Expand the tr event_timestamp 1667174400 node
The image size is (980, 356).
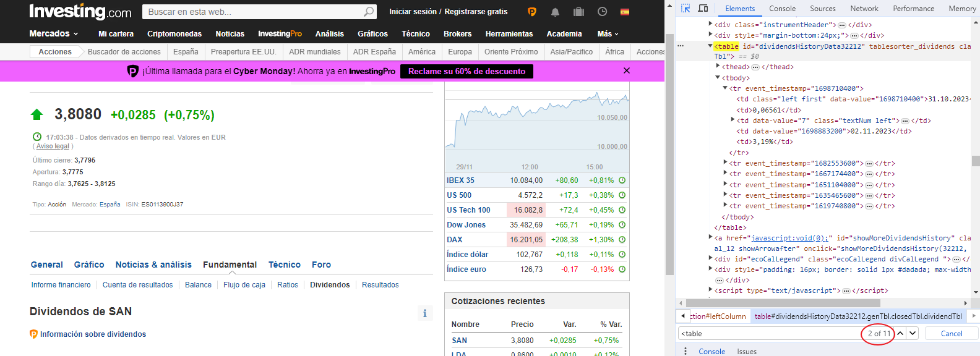pyautogui.click(x=725, y=174)
